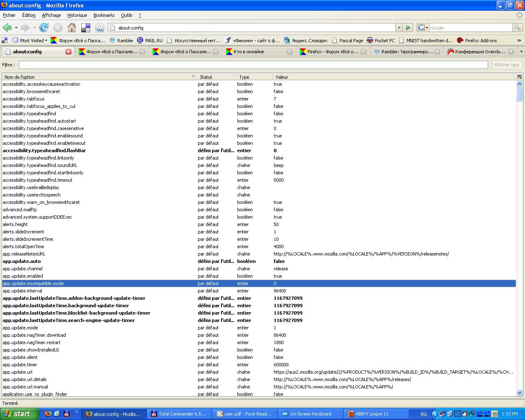Click the Filtre text field
This screenshot has width=525, height=420.
point(253,65)
